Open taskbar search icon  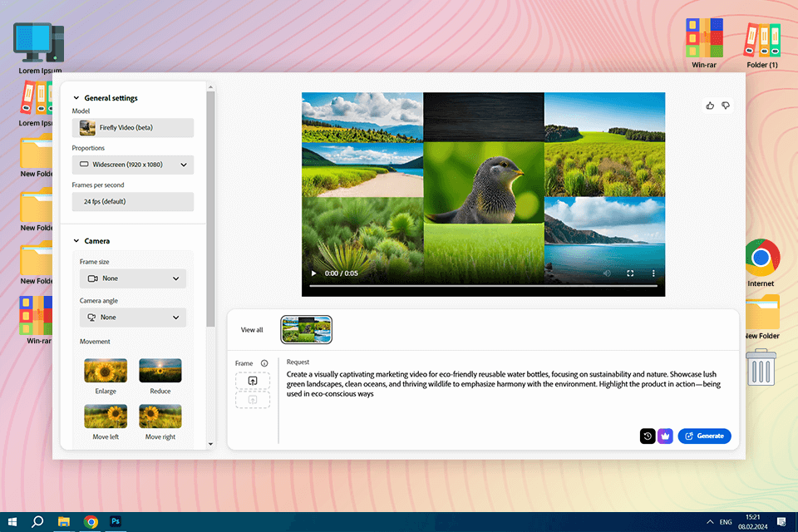click(37, 522)
